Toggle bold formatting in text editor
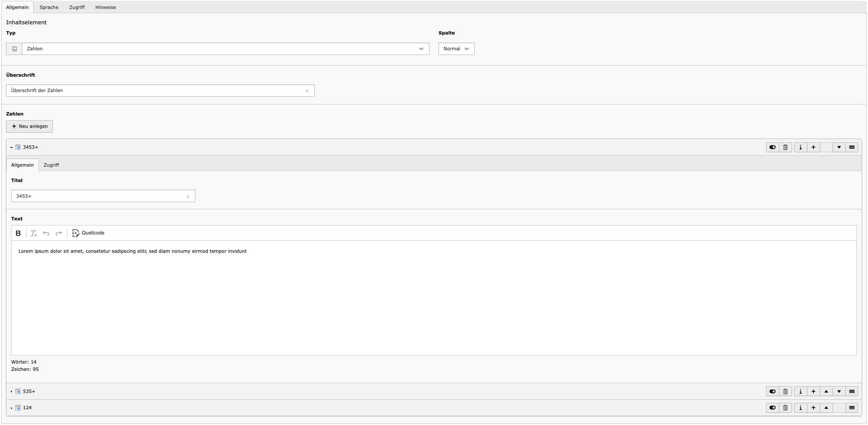This screenshot has width=868, height=425. 18,233
